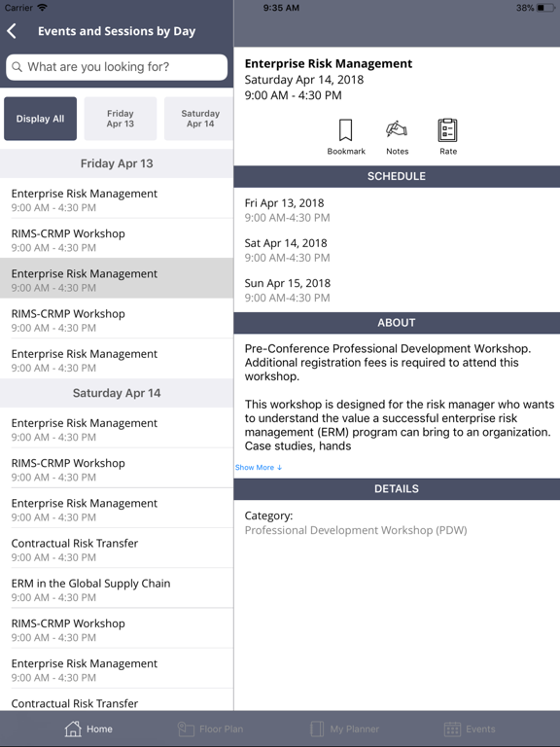
Task: Tap the back arrow in the header
Action: (12, 31)
